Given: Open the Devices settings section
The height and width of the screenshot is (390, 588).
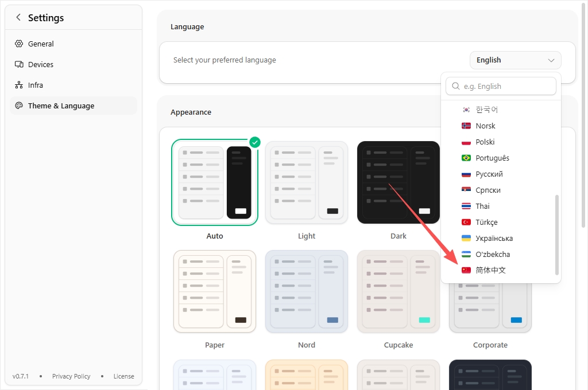Looking at the screenshot, I should pyautogui.click(x=73, y=64).
